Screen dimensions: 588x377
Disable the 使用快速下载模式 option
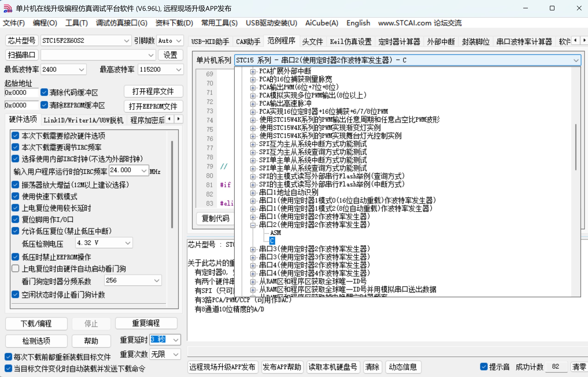click(15, 196)
